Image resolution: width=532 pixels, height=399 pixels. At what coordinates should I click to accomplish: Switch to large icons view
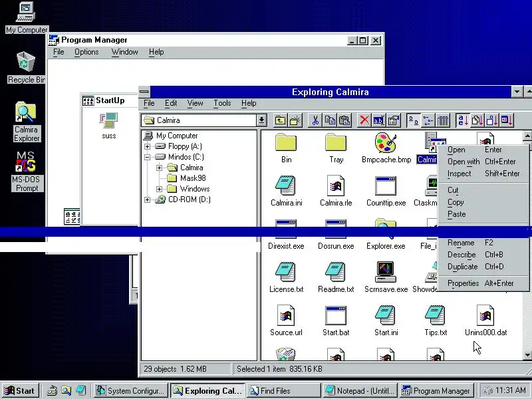click(413, 120)
